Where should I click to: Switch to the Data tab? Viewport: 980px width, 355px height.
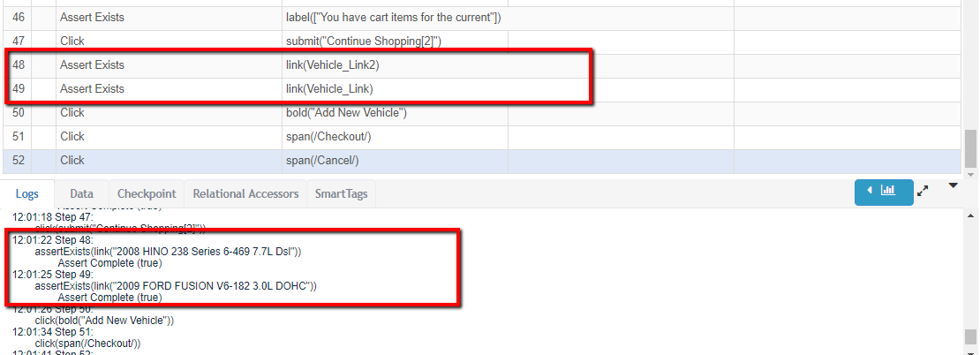click(82, 193)
